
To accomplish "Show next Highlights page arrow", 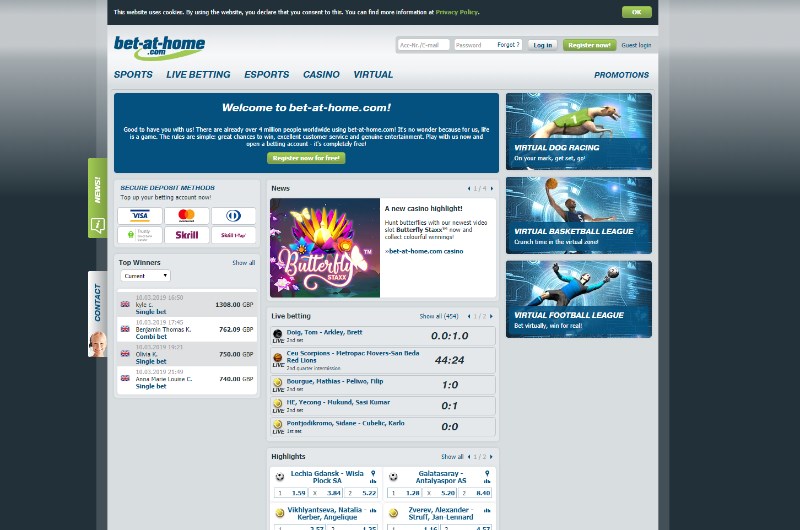I will point(491,457).
